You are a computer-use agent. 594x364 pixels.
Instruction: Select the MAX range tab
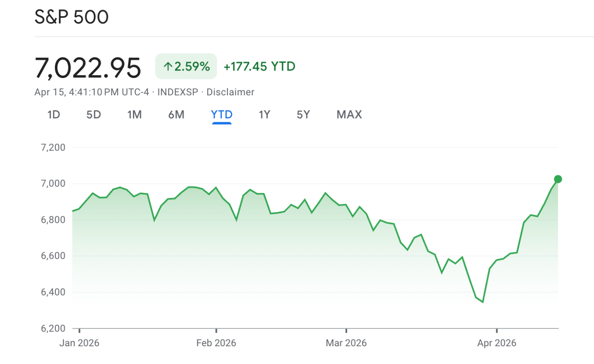click(349, 115)
